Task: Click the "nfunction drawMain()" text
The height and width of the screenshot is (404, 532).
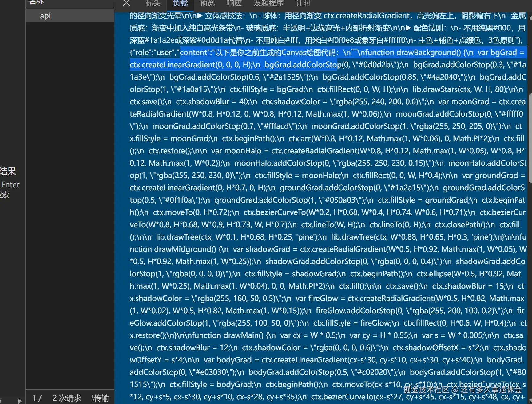Action: click(x=225, y=335)
